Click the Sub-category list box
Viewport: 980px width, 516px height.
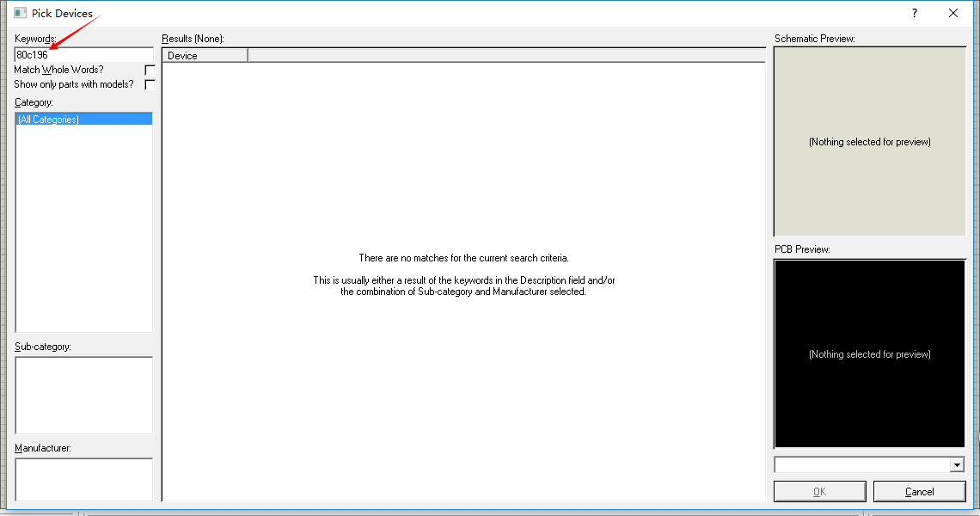coord(83,396)
